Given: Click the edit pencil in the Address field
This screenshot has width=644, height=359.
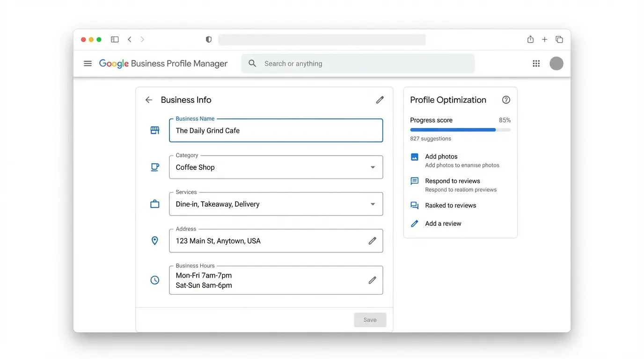Looking at the screenshot, I should (x=373, y=240).
